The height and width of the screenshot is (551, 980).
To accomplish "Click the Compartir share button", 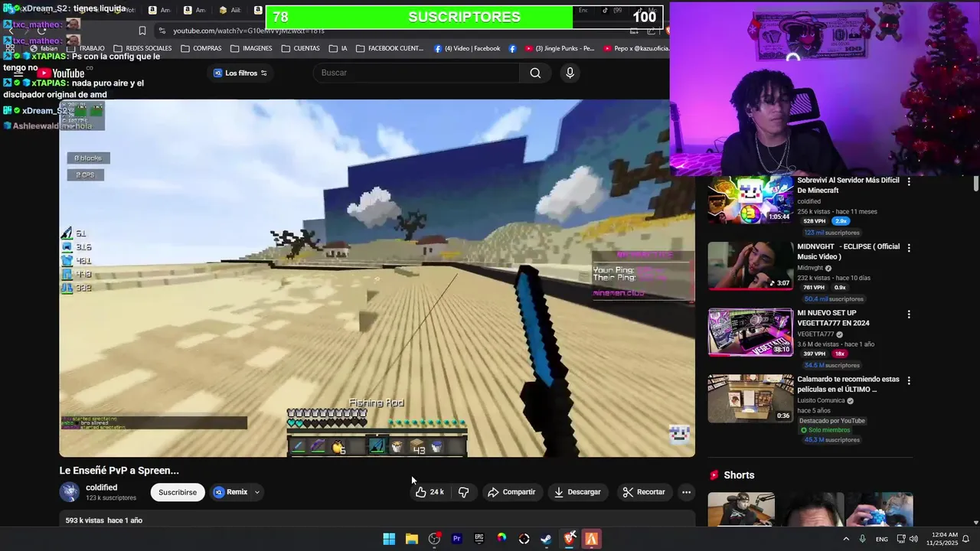I will click(x=511, y=492).
